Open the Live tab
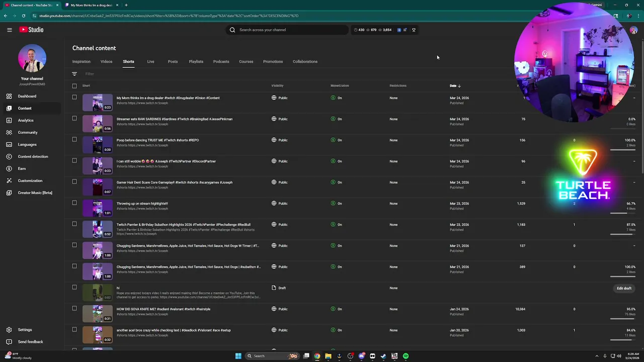 [150, 61]
